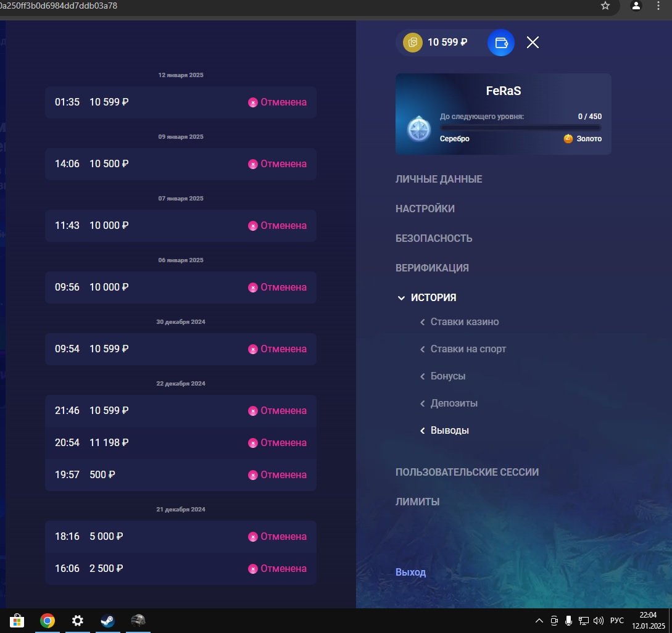Click chevron beside Выводы
The width and height of the screenshot is (672, 633).
coord(423,431)
